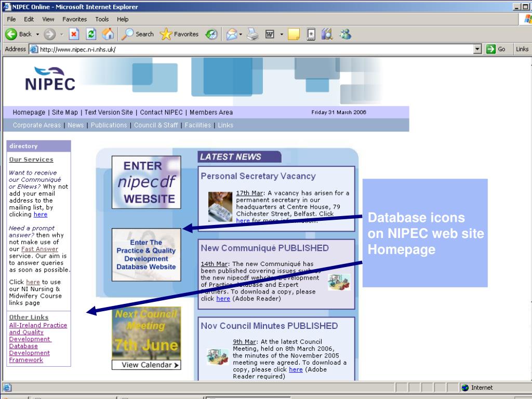Click the Links toolbar label
The image size is (532, 399).
coord(522,49)
